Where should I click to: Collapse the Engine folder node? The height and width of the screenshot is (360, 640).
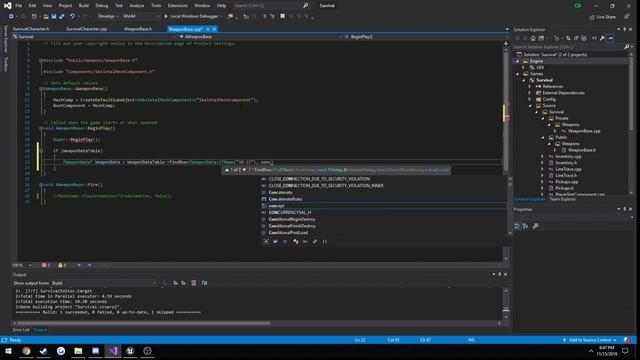518,61
